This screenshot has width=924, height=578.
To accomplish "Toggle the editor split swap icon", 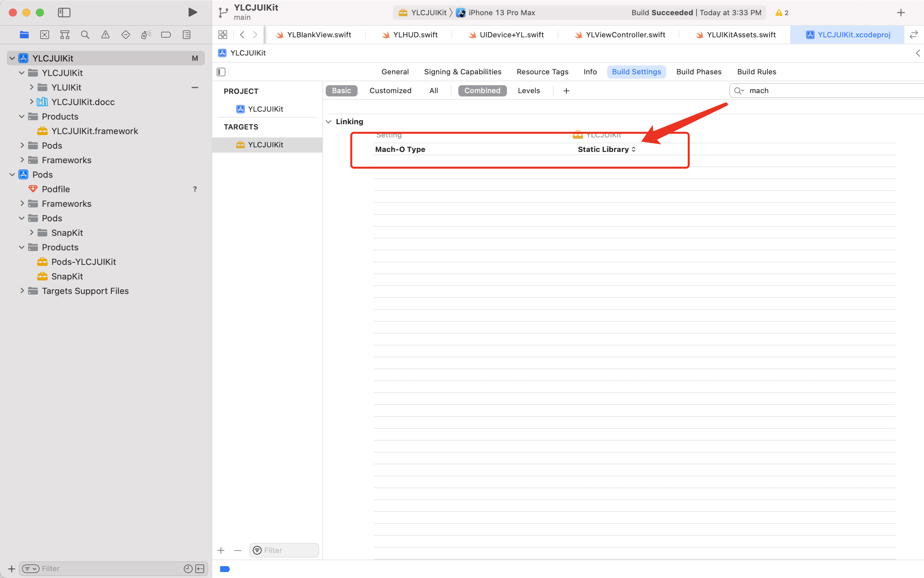I will tap(914, 35).
